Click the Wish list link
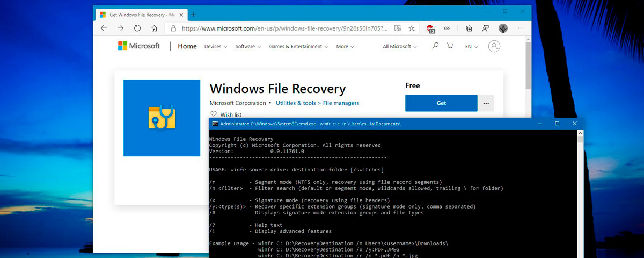The image size is (644, 258). tap(231, 114)
